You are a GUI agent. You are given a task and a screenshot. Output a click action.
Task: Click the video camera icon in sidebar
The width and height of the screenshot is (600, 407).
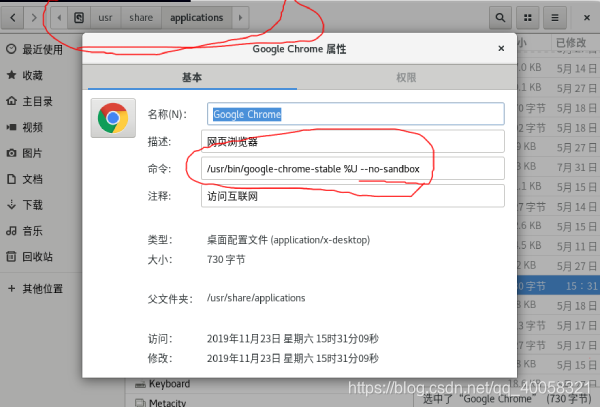point(11,127)
